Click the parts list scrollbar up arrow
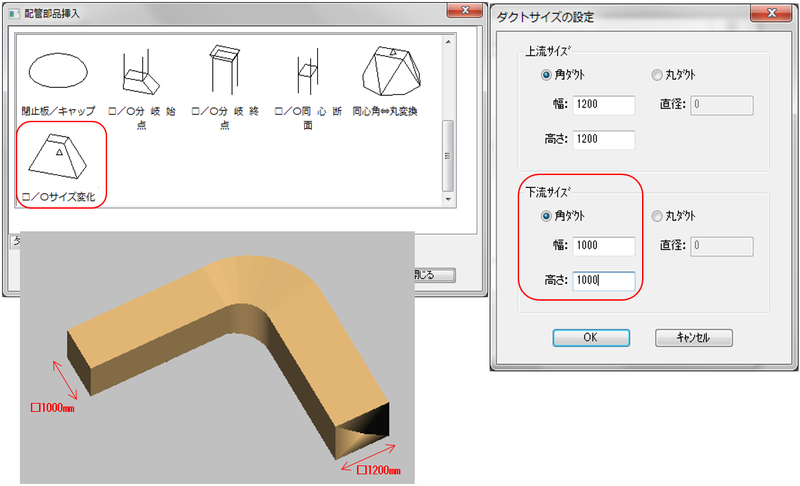800x486 pixels. point(449,39)
